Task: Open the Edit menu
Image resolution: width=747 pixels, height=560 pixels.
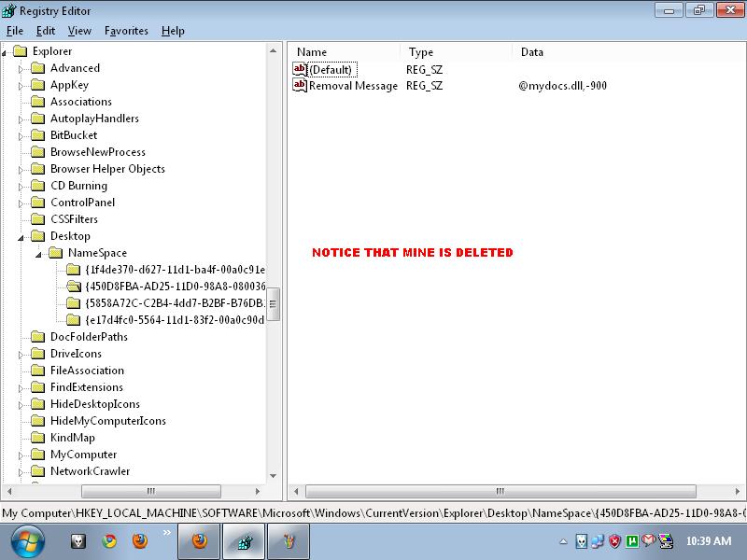Action: click(46, 31)
